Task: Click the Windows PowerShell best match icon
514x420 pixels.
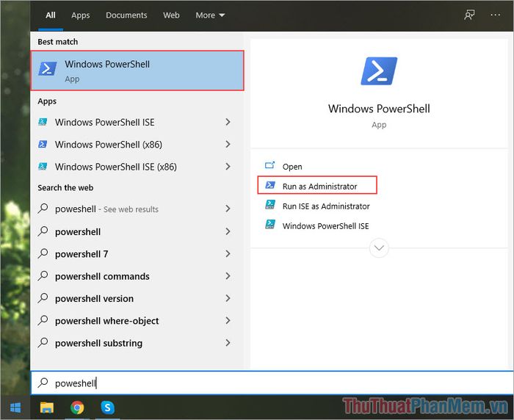Action: tap(48, 69)
